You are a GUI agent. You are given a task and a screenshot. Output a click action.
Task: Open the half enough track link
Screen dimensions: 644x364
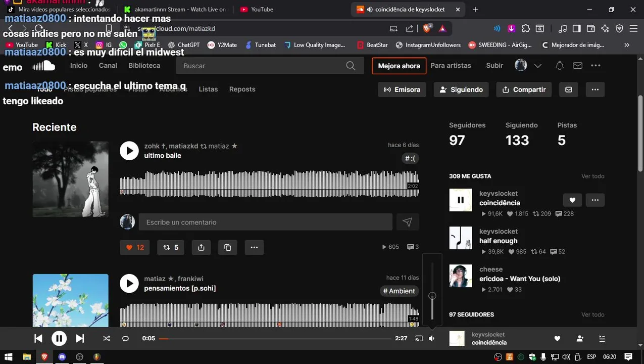tap(499, 241)
